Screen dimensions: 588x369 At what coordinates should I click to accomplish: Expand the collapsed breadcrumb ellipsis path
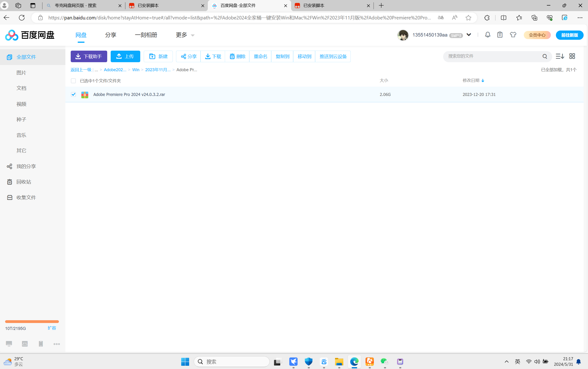[96, 70]
